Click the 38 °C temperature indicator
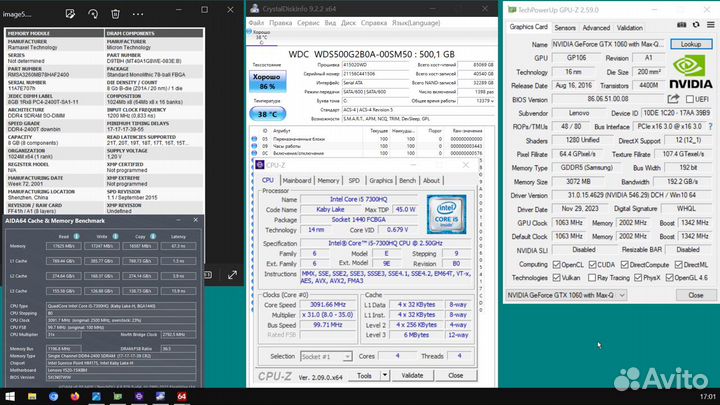The image size is (720, 405). (x=267, y=114)
